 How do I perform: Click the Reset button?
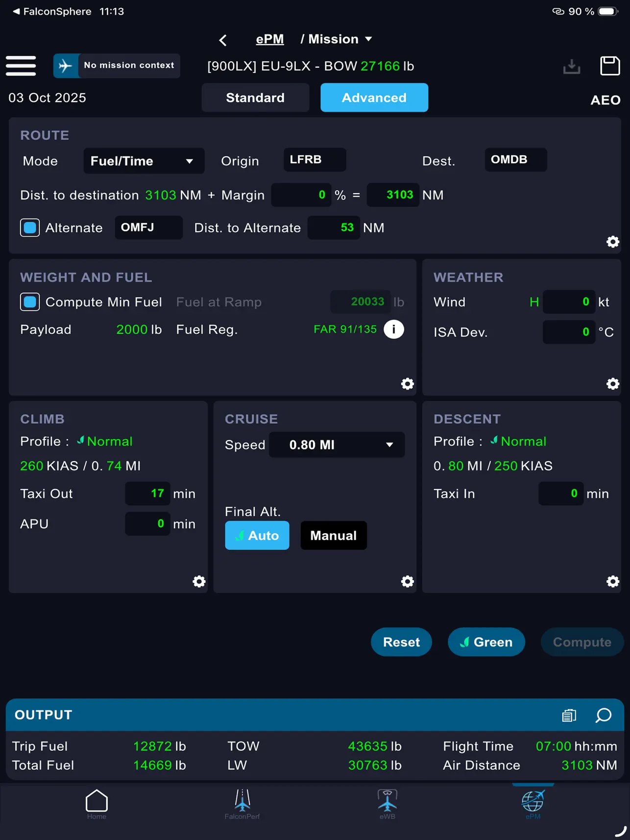[x=401, y=642]
